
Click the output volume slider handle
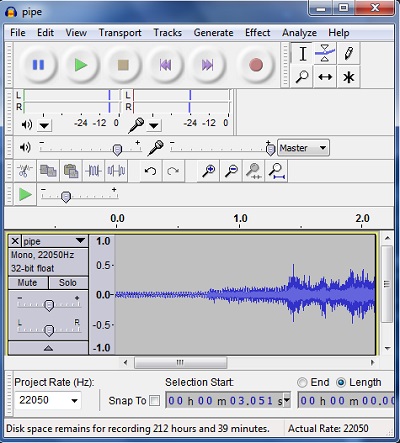[x=117, y=150]
